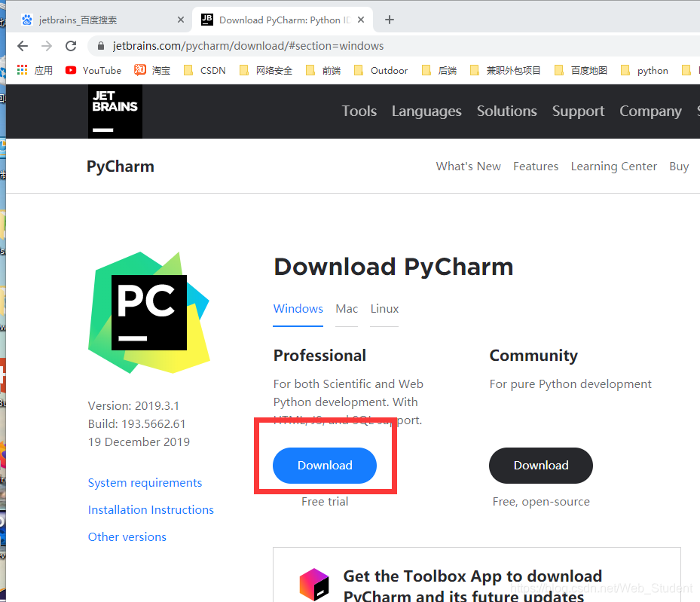Open the 百度地图 bookmark folder
This screenshot has height=602, width=700.
[581, 70]
